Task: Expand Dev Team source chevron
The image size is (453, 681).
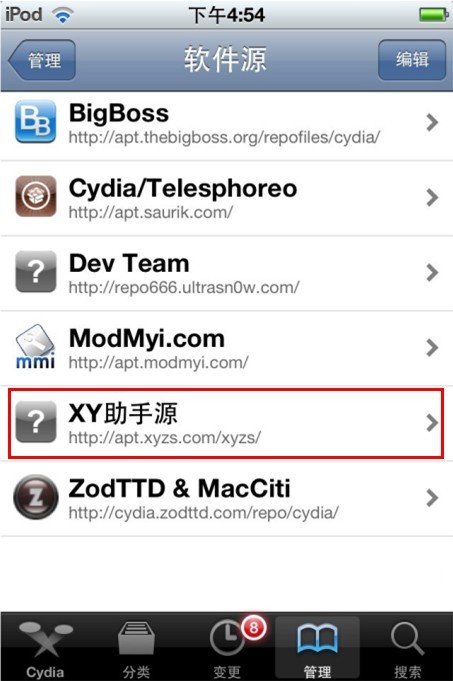Action: [432, 272]
